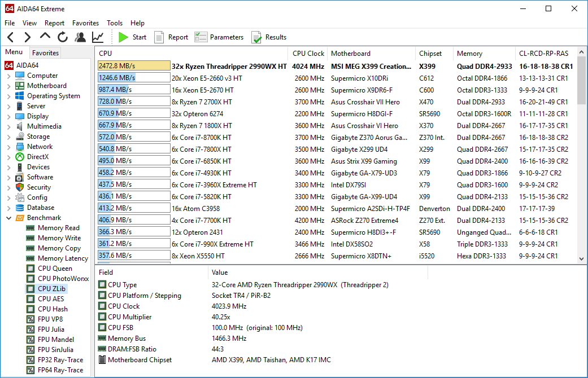
Task: Sort by CPU Clock column header
Action: (x=308, y=54)
